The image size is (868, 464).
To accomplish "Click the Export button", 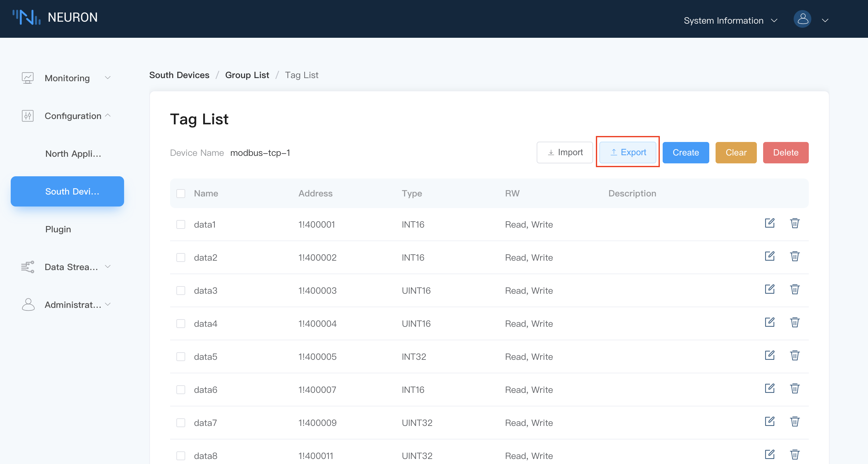I will (x=627, y=153).
